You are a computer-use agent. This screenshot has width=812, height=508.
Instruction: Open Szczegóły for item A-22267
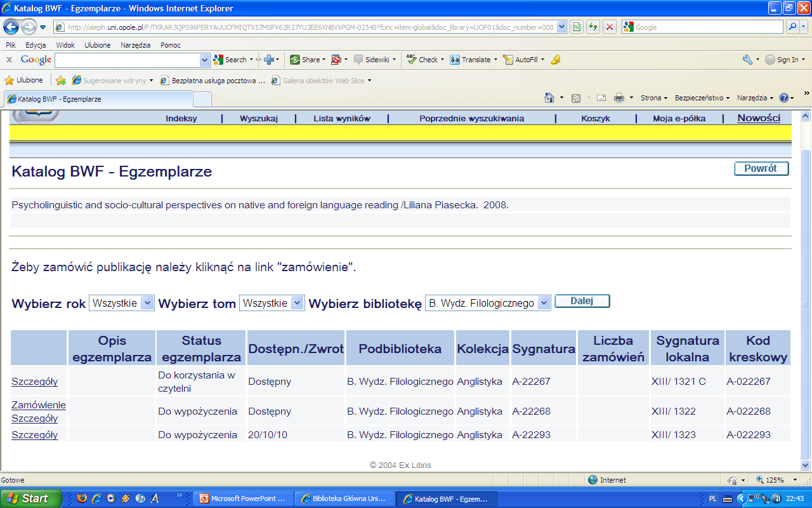click(x=34, y=381)
